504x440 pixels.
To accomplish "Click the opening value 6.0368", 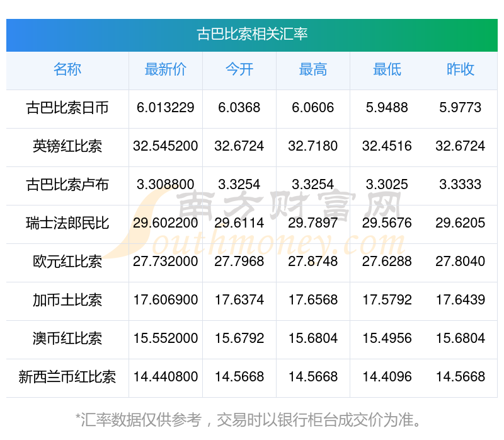I will tap(239, 107).
